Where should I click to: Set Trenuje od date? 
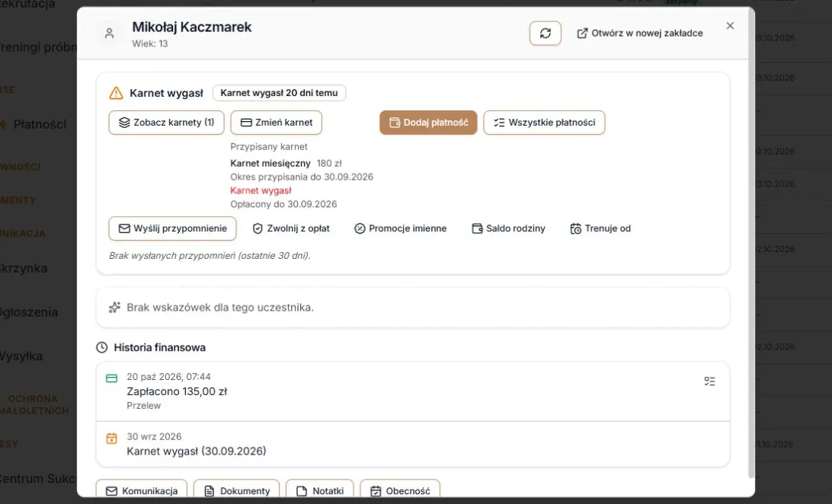pyautogui.click(x=600, y=228)
